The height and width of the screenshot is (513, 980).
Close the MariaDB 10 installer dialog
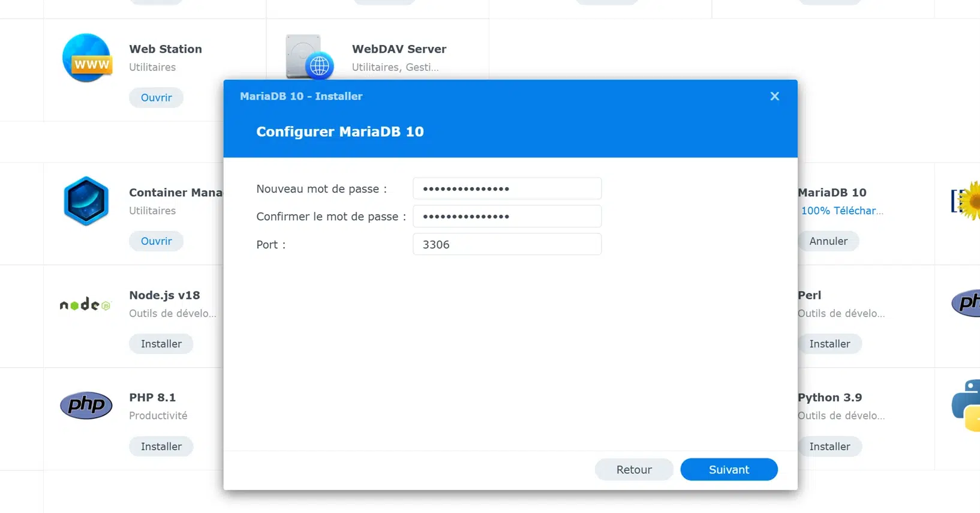click(775, 96)
